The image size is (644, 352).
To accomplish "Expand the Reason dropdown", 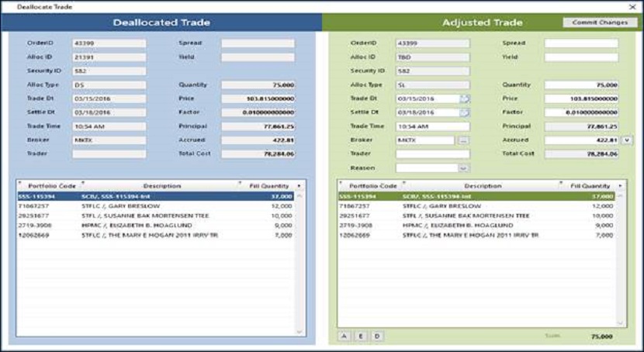I will point(464,167).
